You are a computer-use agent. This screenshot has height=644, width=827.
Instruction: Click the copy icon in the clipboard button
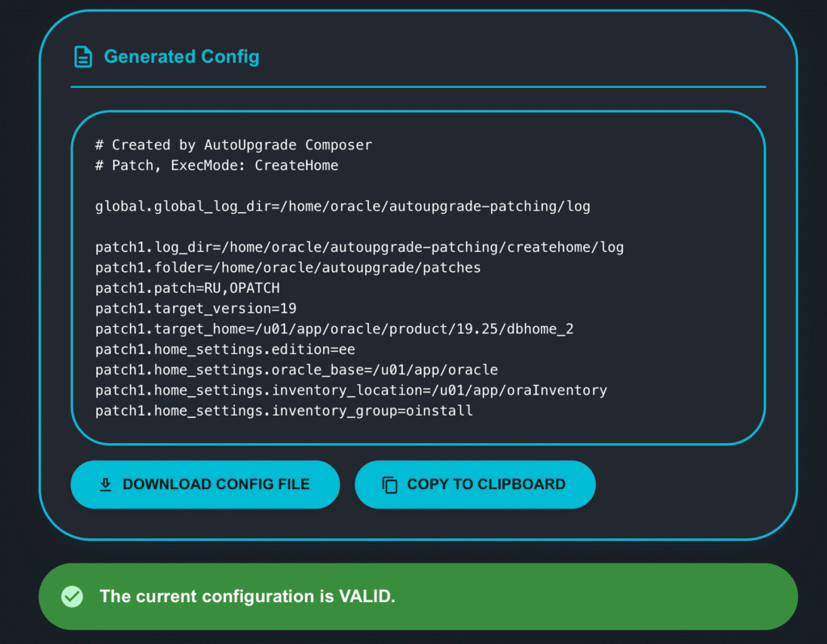point(390,485)
